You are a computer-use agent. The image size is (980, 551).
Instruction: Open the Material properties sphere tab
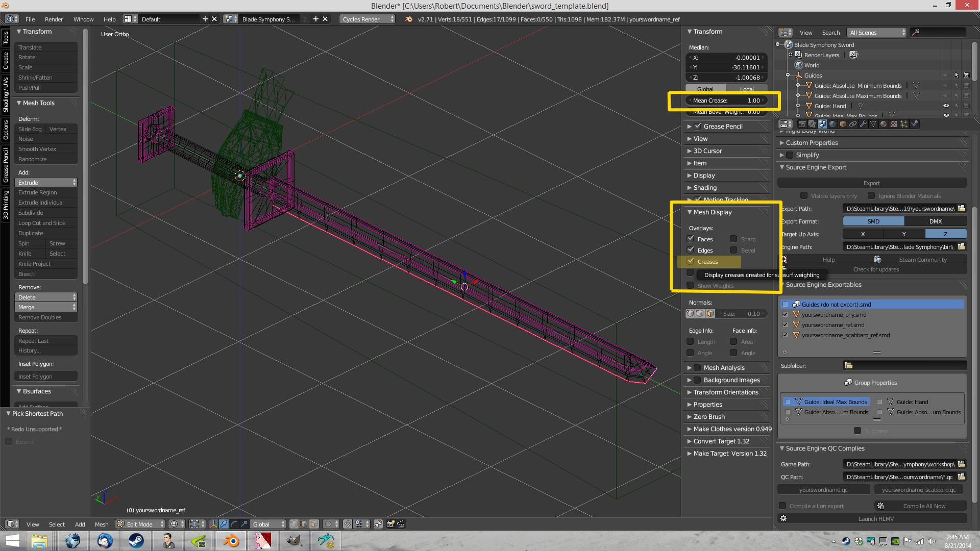click(x=884, y=124)
